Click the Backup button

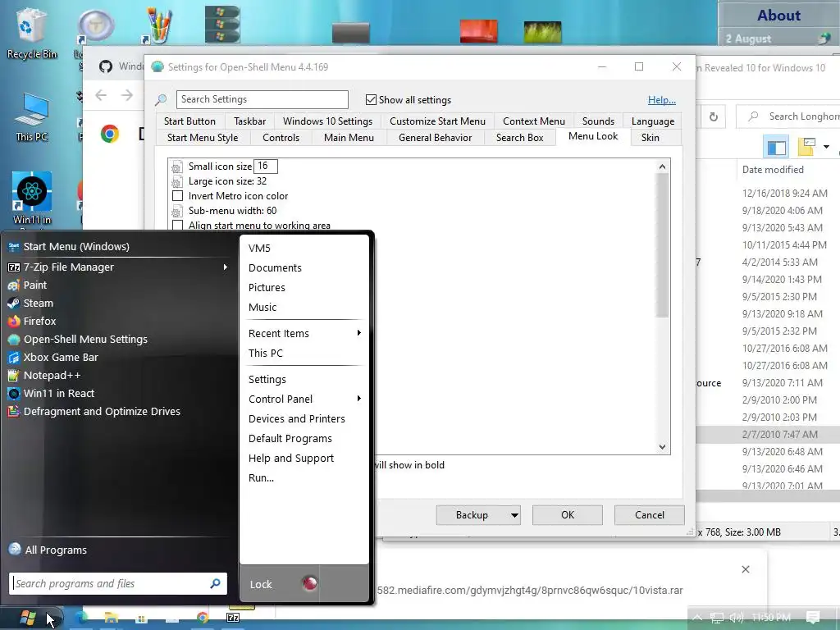(x=472, y=515)
